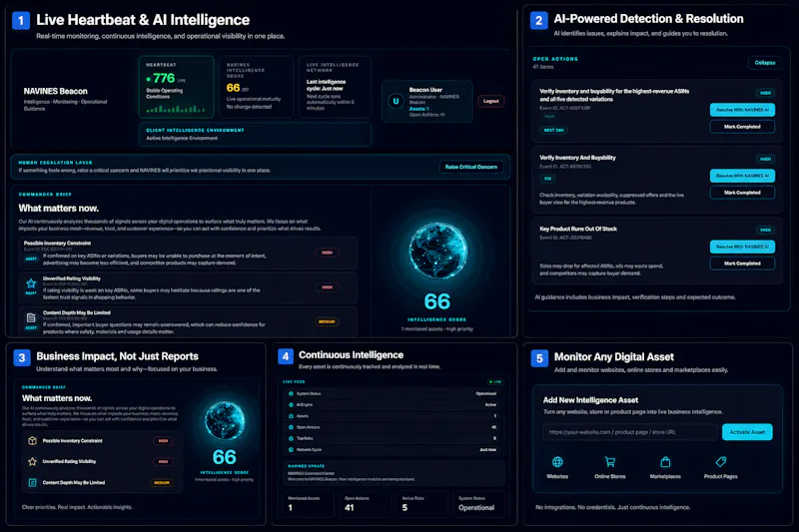
Task: Click the Client Intelligence Environment bar
Action: [x=255, y=135]
